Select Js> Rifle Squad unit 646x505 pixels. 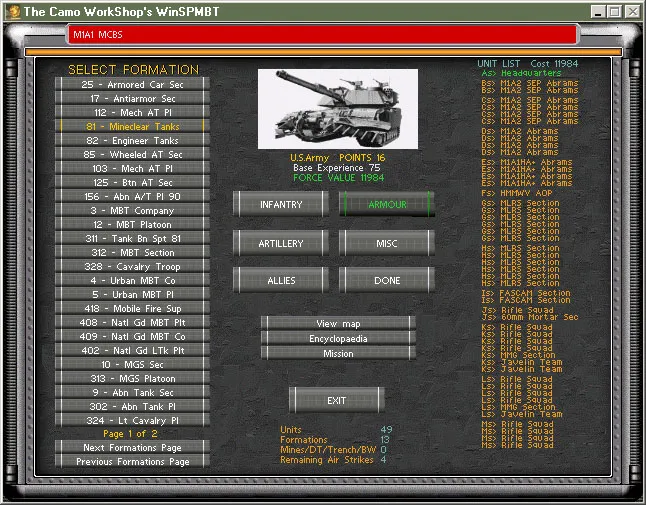point(517,310)
